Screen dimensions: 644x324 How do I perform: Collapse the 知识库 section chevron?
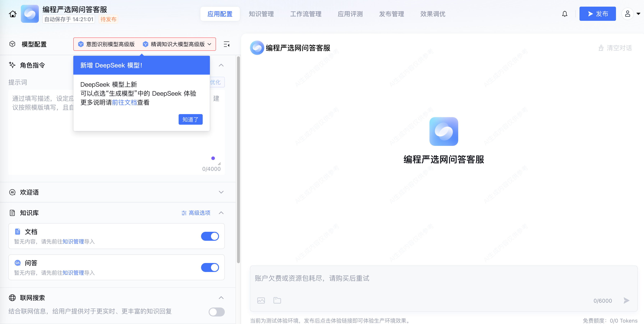pyautogui.click(x=221, y=213)
